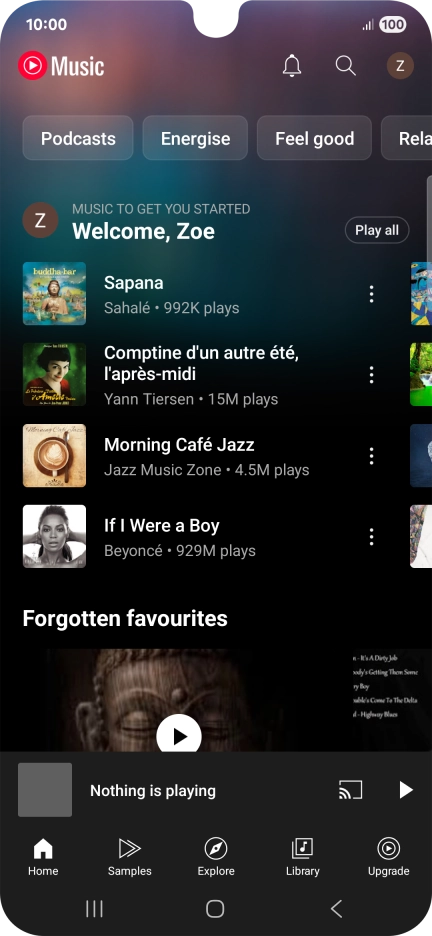Open the Z account avatar
Screen dimensions: 432x936
[400, 66]
